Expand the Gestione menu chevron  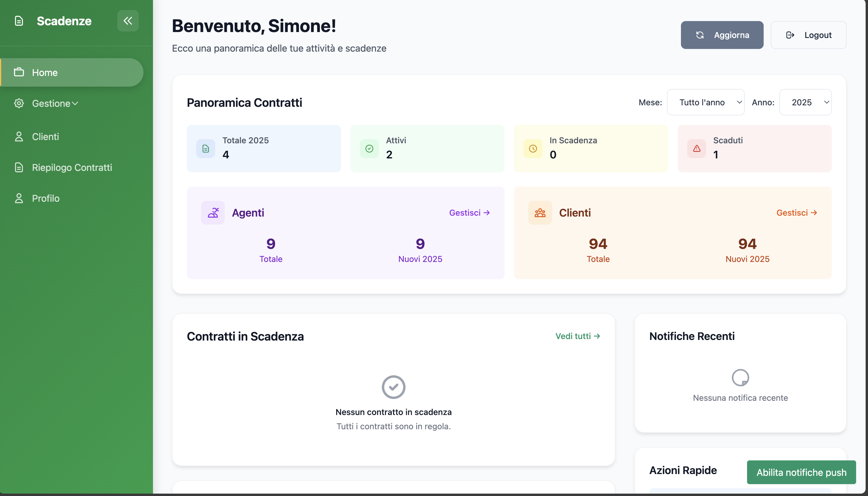click(75, 103)
